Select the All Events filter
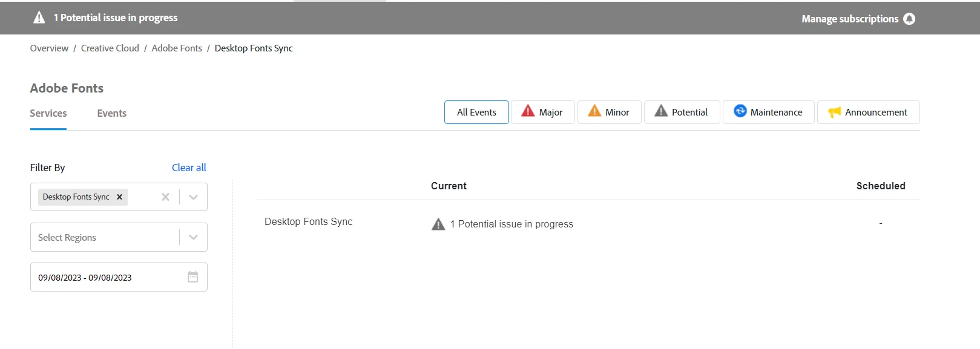This screenshot has width=980, height=349. [476, 113]
